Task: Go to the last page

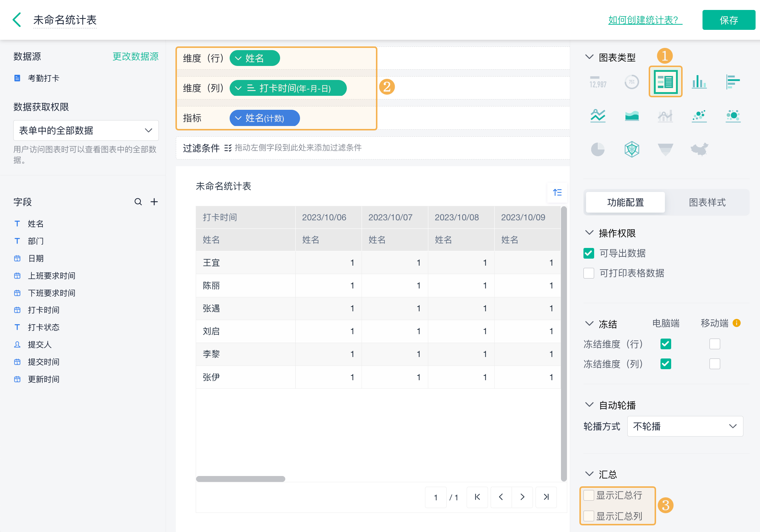Action: pyautogui.click(x=546, y=497)
